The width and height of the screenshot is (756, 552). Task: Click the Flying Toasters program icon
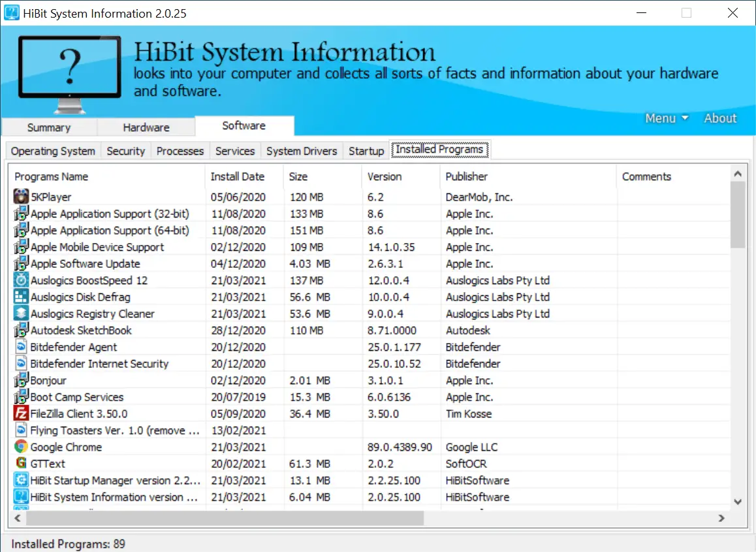coord(21,430)
